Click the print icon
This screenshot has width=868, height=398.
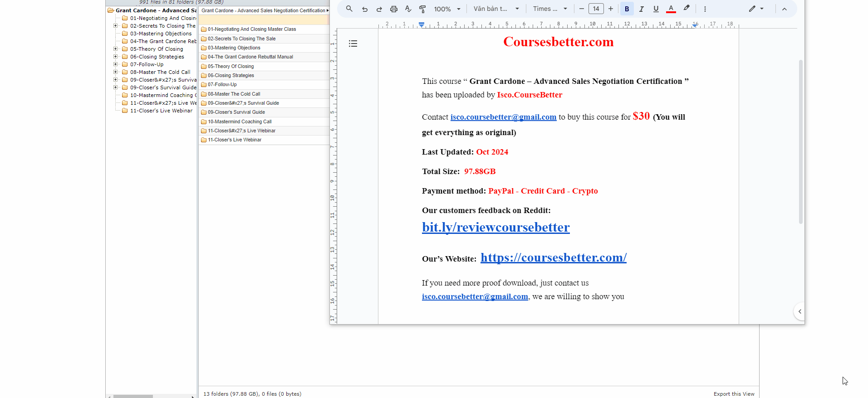click(393, 9)
